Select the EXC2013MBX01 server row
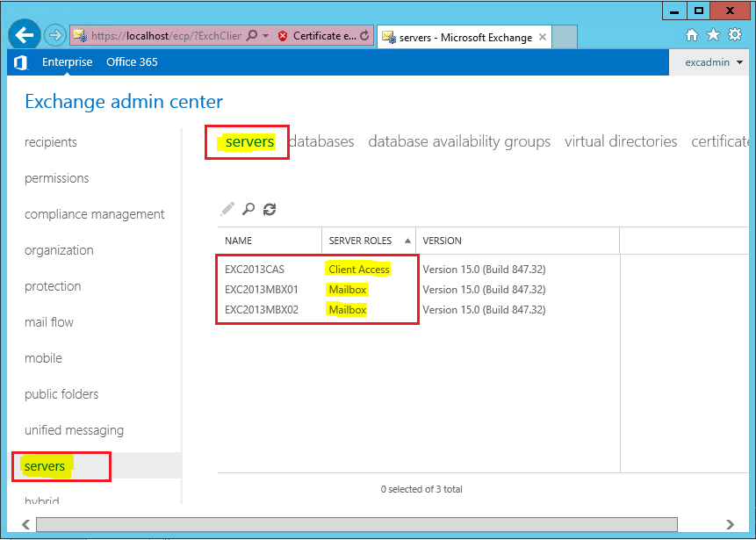Image resolution: width=756 pixels, height=540 pixels. coord(419,290)
